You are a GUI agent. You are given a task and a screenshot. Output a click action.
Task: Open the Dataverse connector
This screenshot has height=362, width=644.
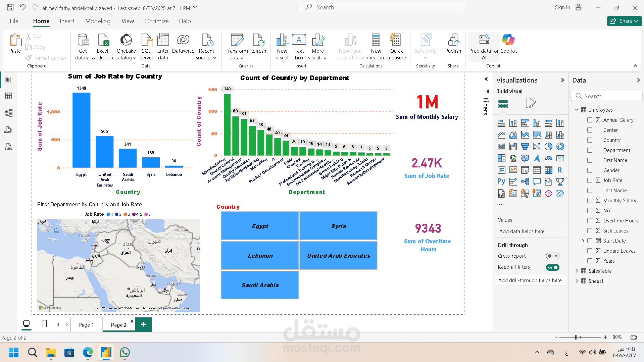183,44
